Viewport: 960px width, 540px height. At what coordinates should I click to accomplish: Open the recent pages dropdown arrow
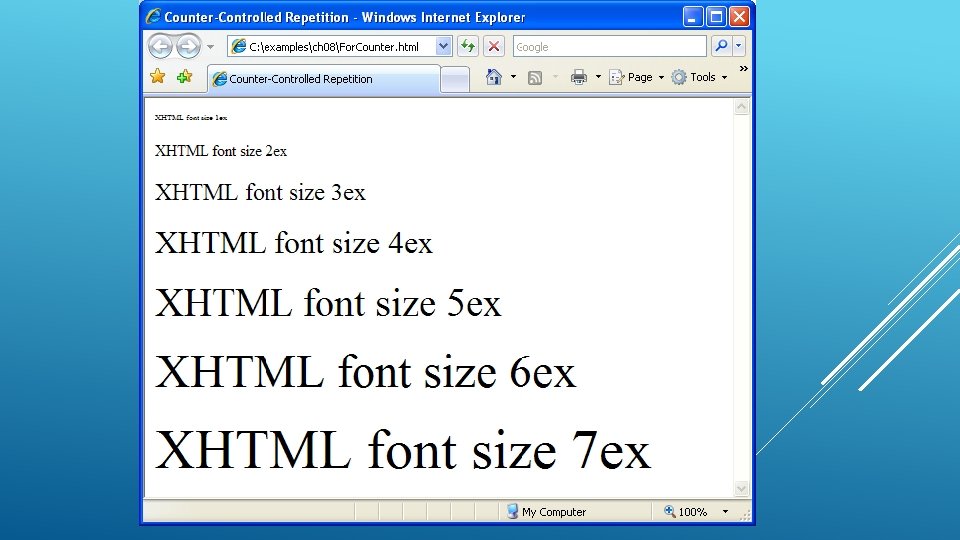tap(210, 47)
